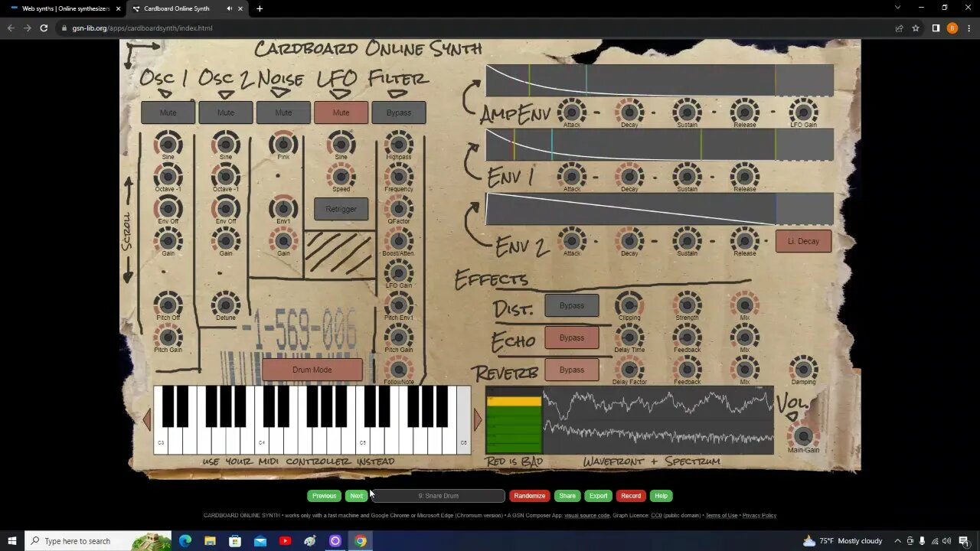
Task: Click the LFO Sine waveform knob
Action: [x=341, y=143]
